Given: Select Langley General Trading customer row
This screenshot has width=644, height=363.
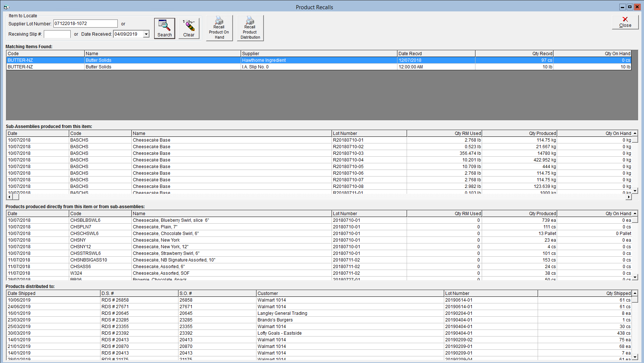Looking at the screenshot, I should 319,313.
